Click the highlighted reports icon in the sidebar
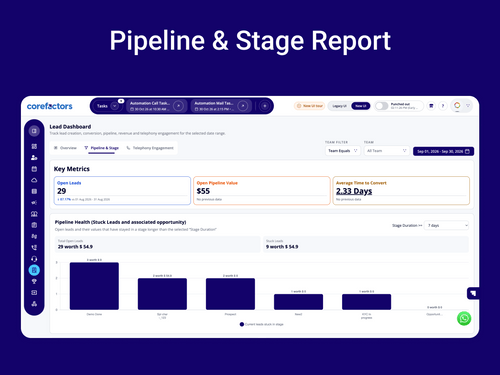The image size is (500, 375). 34,270
